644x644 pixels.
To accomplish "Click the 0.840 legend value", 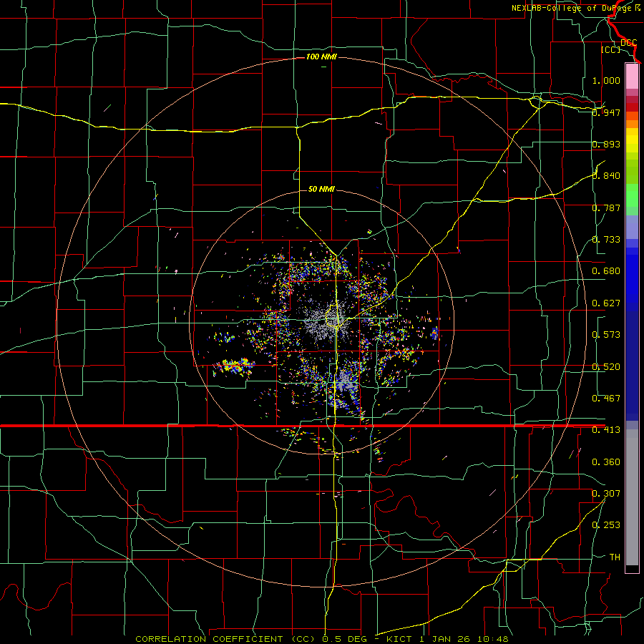I will 606,175.
